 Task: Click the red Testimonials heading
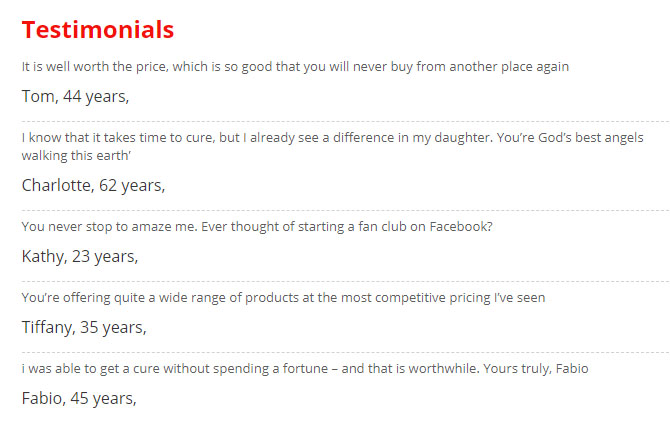click(x=98, y=30)
